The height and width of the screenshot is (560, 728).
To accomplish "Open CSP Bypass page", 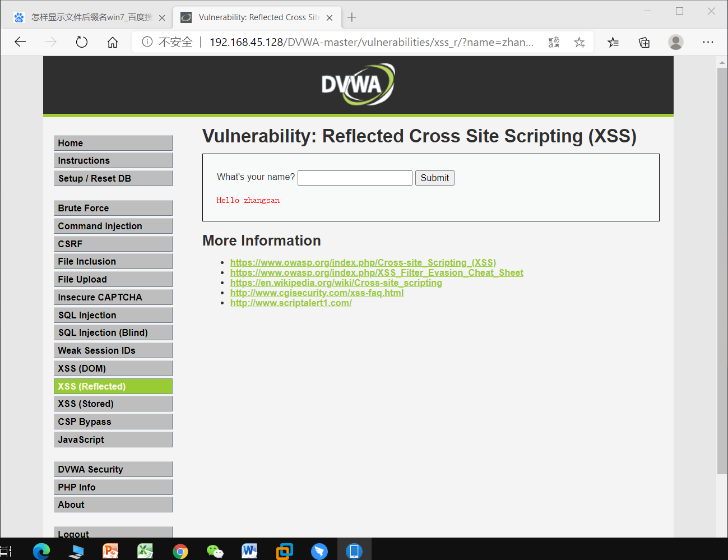I will click(113, 422).
